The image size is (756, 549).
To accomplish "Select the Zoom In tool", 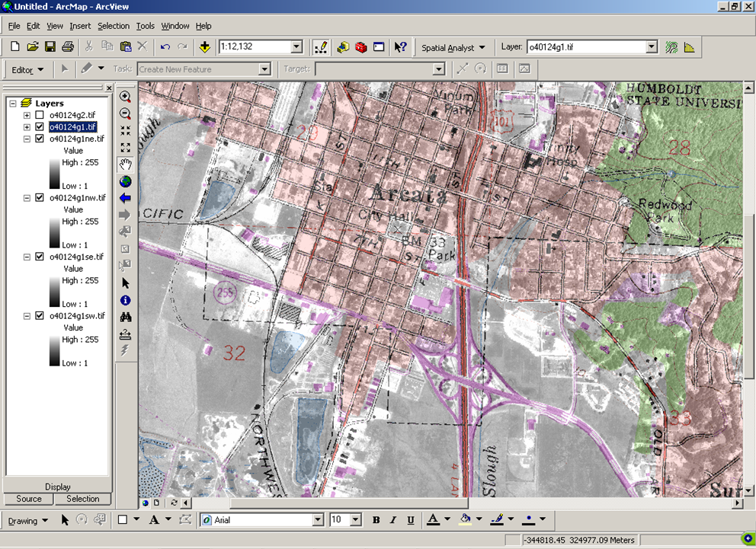I will tap(126, 97).
